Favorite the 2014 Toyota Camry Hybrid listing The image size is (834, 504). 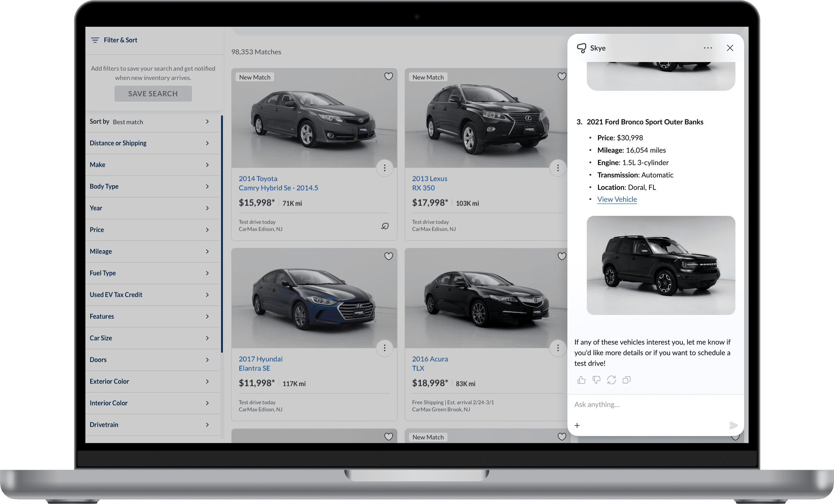point(388,76)
